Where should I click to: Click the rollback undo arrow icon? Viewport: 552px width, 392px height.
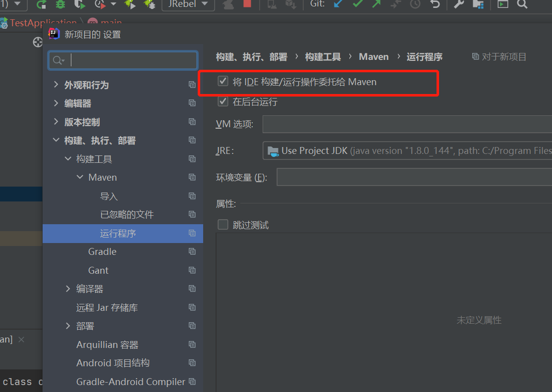(x=435, y=4)
